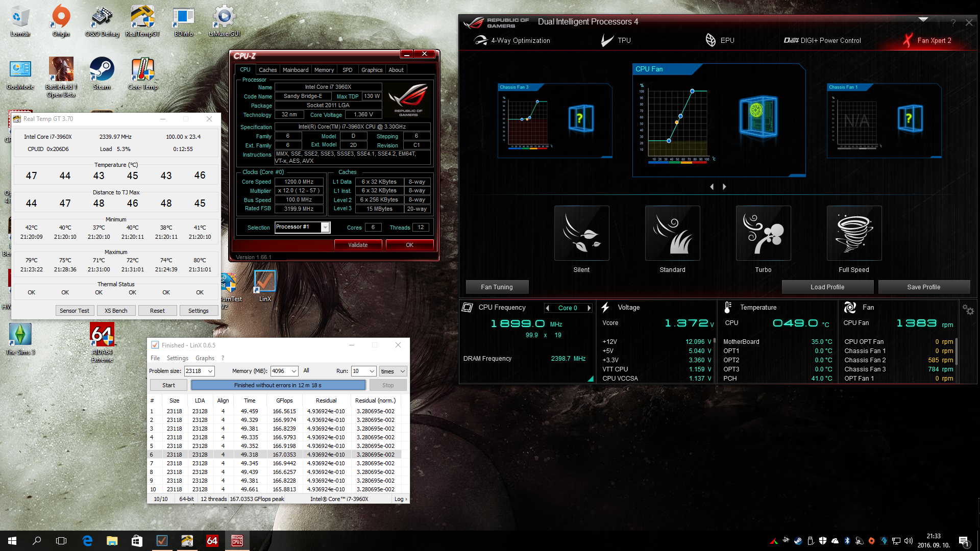Screen dimensions: 980x551
Task: Expand Problem size dropdown in LinX
Action: [210, 371]
